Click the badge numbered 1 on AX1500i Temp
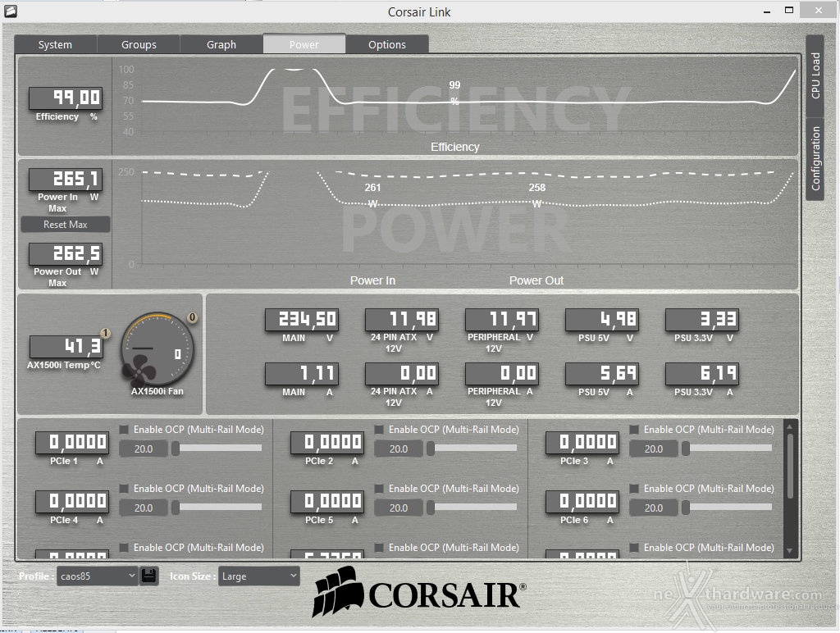This screenshot has height=633, width=840. pyautogui.click(x=106, y=333)
